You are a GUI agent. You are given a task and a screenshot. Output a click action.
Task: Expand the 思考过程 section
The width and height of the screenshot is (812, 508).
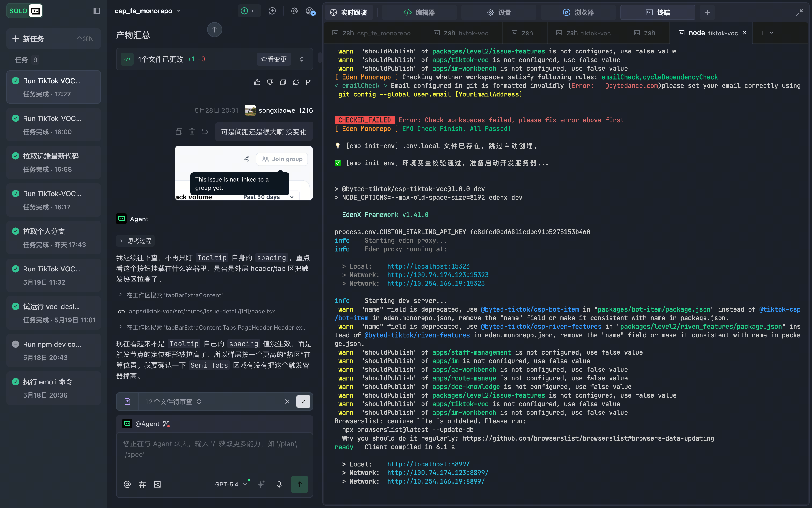[136, 241]
